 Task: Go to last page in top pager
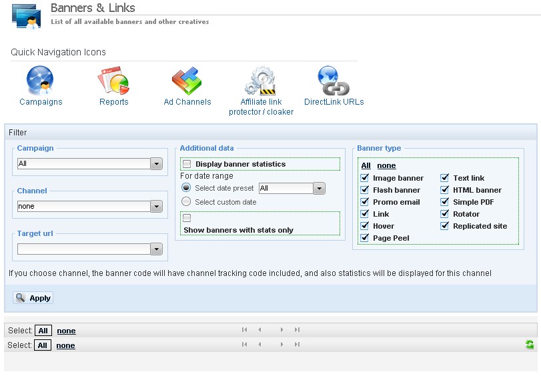297,330
